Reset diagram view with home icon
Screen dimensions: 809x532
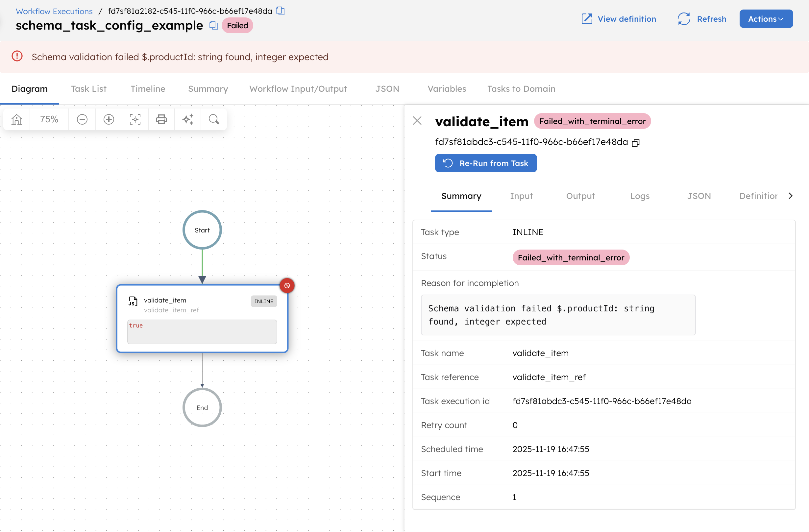point(16,119)
